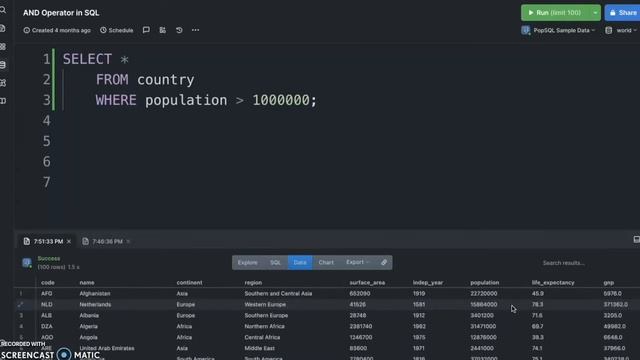Click editor line 2 'FROM country'
This screenshot has height=360, width=640.
point(145,80)
